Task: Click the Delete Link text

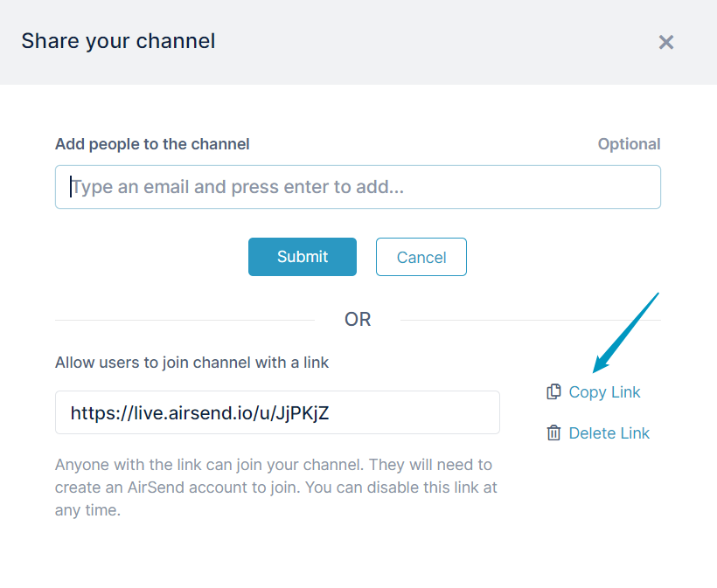Action: pyautogui.click(x=609, y=433)
